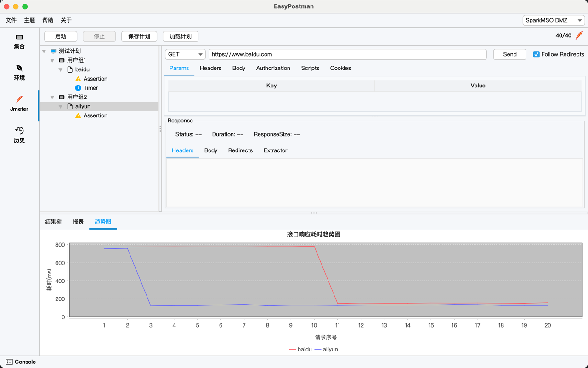Open the GET method dropdown

point(185,54)
